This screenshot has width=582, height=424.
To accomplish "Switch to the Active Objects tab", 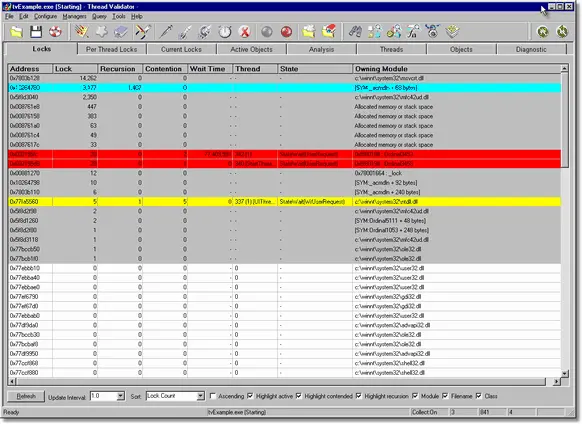I will 251,49.
